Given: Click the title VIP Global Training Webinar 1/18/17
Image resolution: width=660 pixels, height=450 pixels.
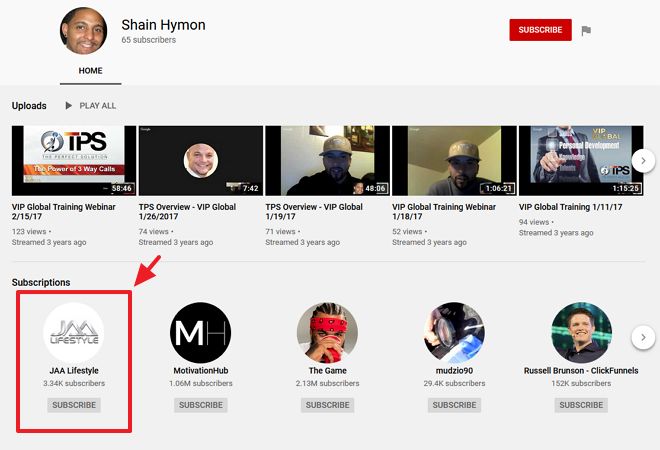Looking at the screenshot, I should coord(444,212).
